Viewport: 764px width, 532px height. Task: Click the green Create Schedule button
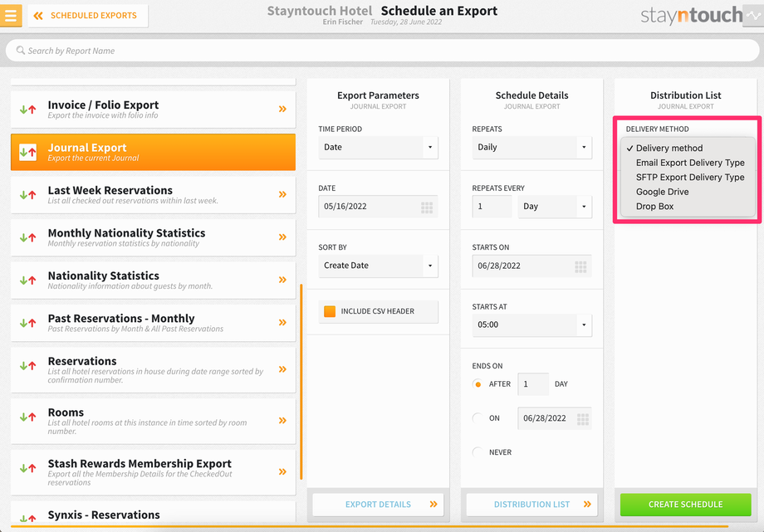[x=686, y=505]
